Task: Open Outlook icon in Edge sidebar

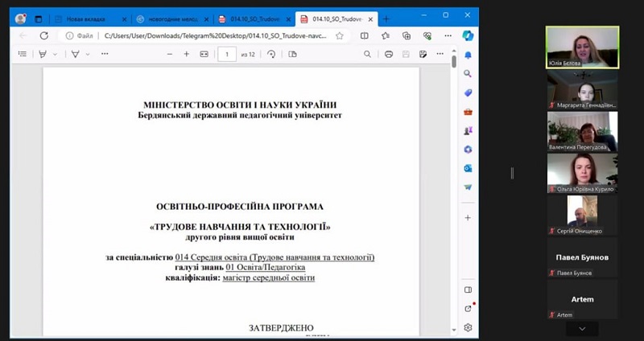Action: coord(468,168)
